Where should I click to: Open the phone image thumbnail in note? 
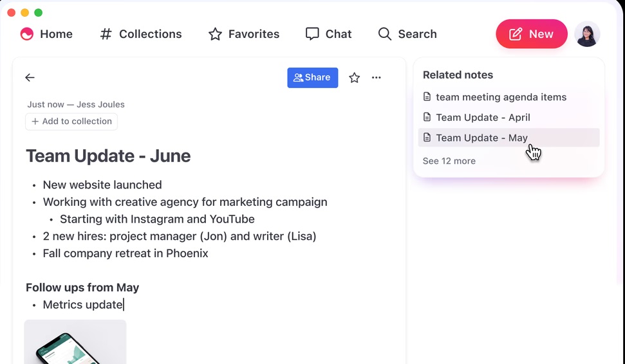click(x=75, y=341)
